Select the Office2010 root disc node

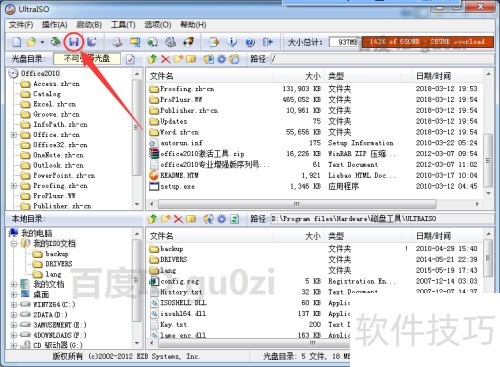pyautogui.click(x=40, y=73)
